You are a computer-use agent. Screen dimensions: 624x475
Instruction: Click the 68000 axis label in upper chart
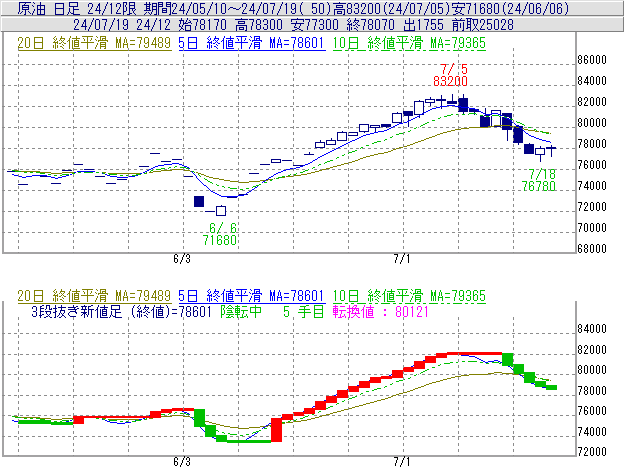pos(592,249)
